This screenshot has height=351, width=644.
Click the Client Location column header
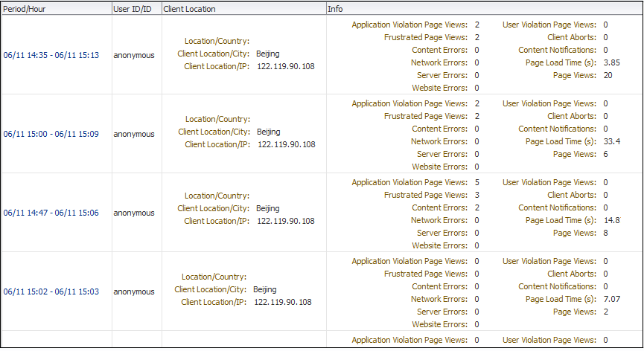pyautogui.click(x=244, y=9)
